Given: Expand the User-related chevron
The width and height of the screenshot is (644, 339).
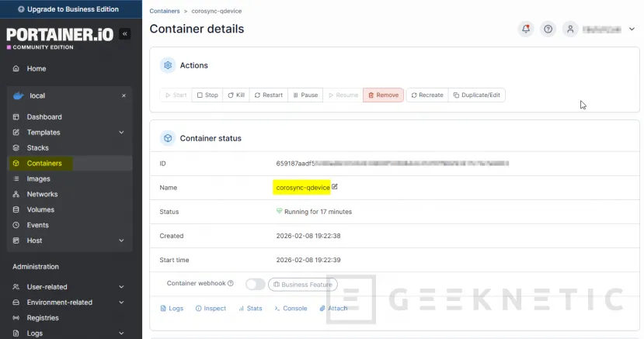Looking at the screenshot, I should tap(121, 287).
